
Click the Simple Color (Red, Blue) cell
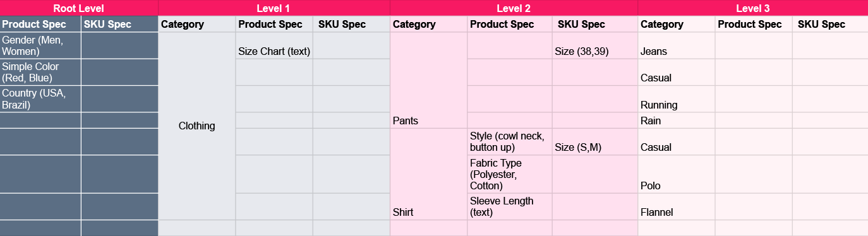point(40,73)
